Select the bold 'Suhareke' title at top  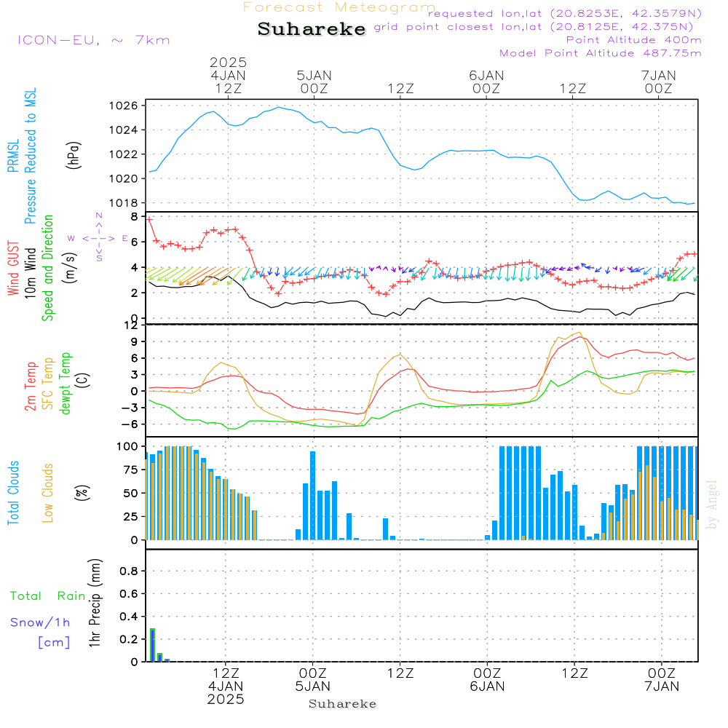tap(312, 29)
